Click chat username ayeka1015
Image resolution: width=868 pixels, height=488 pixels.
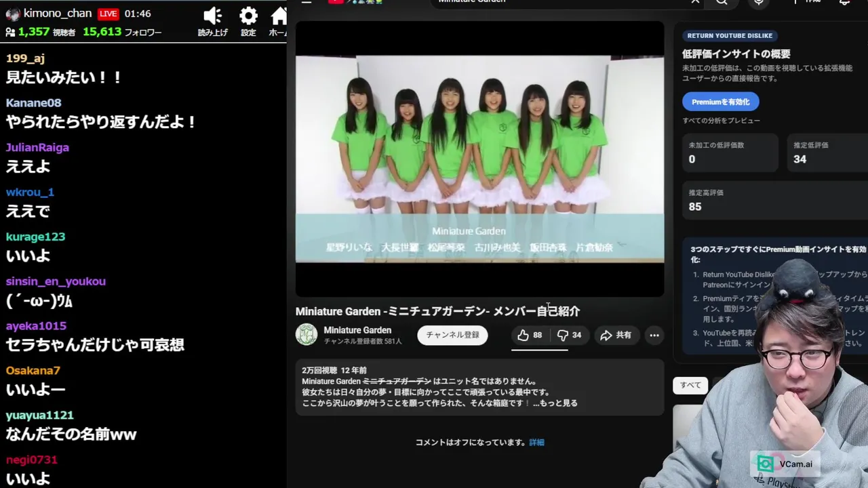(36, 326)
